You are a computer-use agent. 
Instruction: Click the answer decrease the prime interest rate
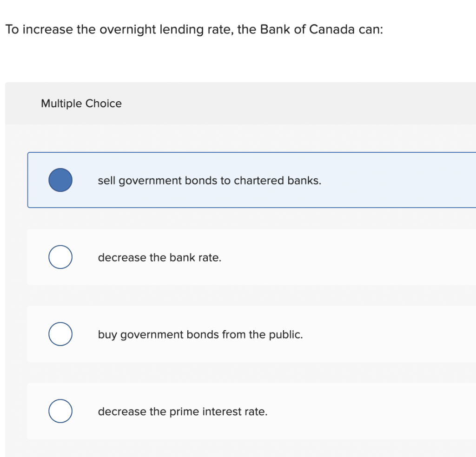click(183, 411)
